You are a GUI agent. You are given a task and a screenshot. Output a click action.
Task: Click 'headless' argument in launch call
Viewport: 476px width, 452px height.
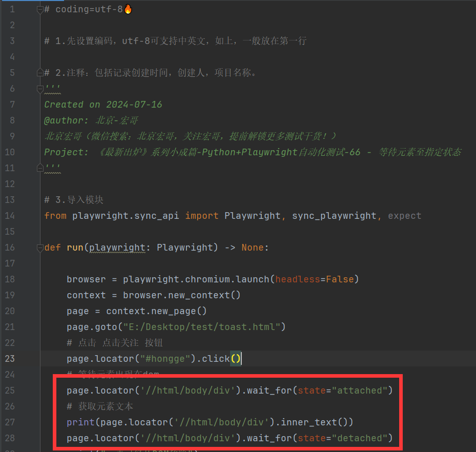click(298, 279)
